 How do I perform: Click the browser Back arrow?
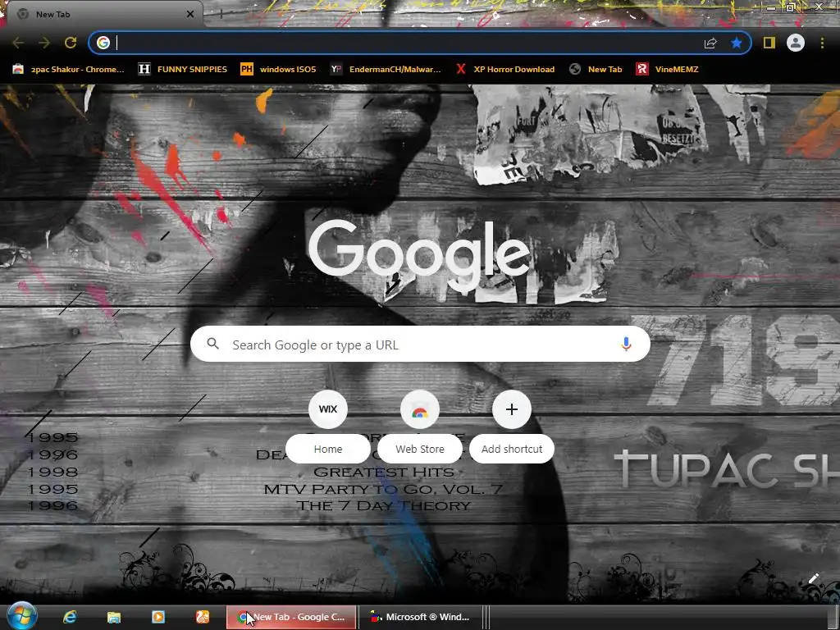[18, 43]
